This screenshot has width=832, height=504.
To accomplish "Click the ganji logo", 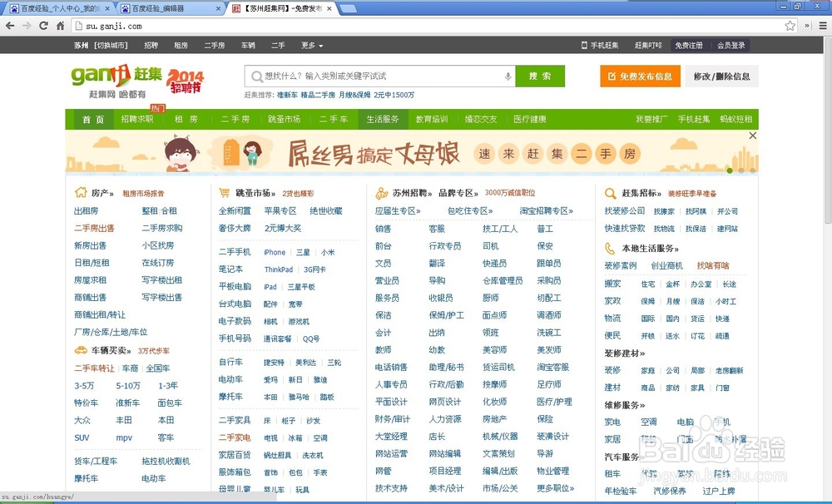I will [x=116, y=76].
